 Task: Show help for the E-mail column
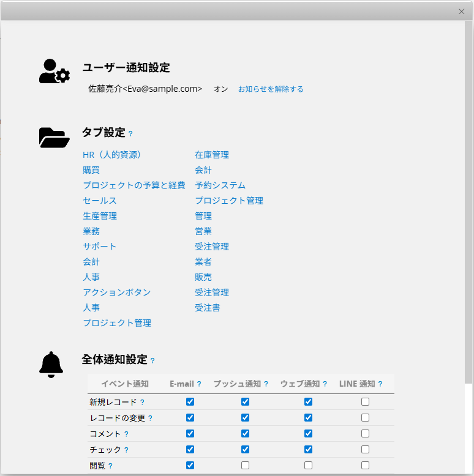point(199,384)
